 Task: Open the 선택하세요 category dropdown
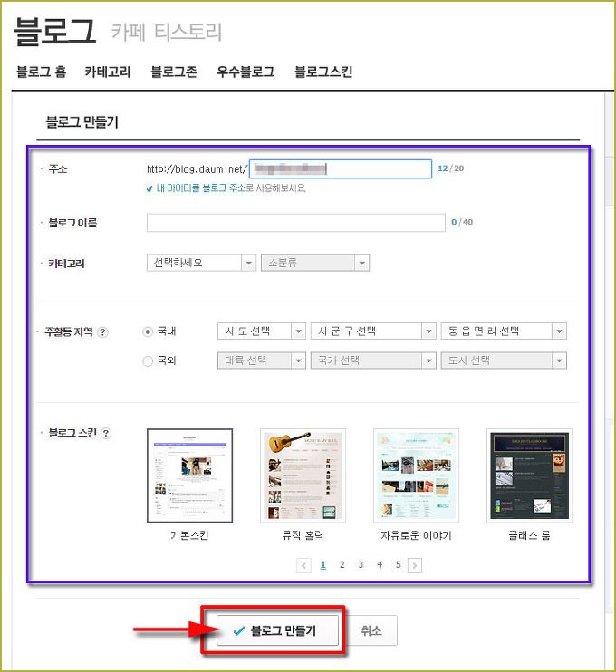(x=201, y=263)
